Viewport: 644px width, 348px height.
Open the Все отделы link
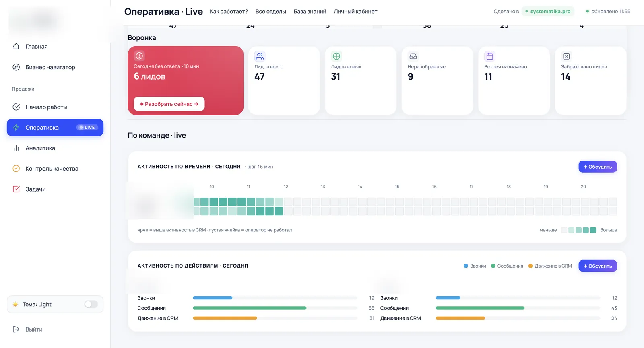click(x=270, y=11)
